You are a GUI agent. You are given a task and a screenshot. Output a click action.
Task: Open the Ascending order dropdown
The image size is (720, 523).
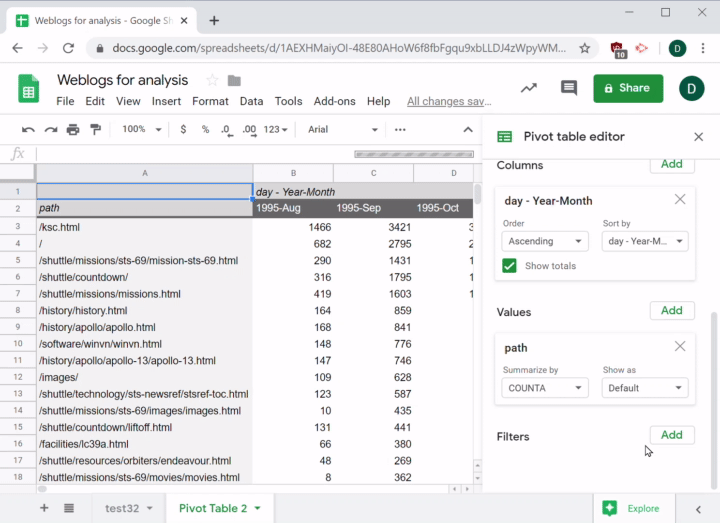click(x=545, y=241)
